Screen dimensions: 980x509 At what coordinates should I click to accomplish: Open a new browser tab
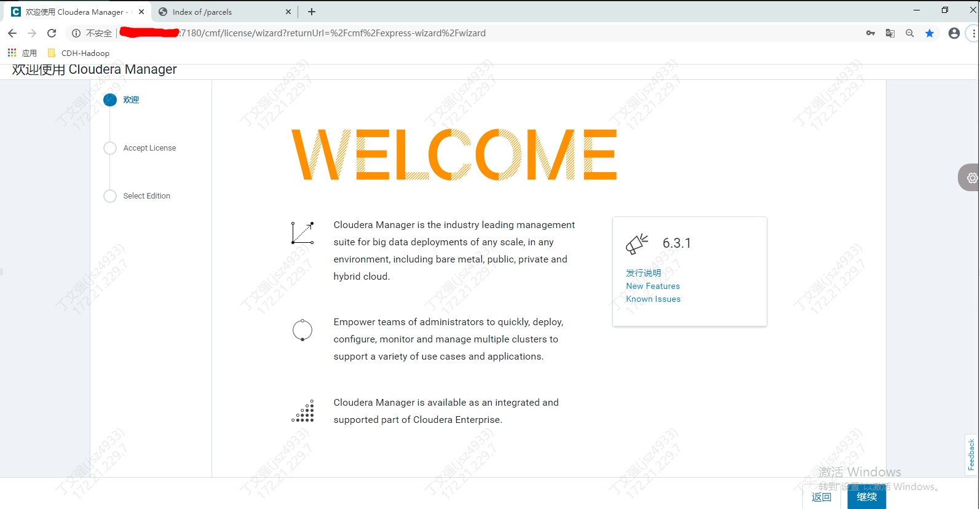point(312,12)
